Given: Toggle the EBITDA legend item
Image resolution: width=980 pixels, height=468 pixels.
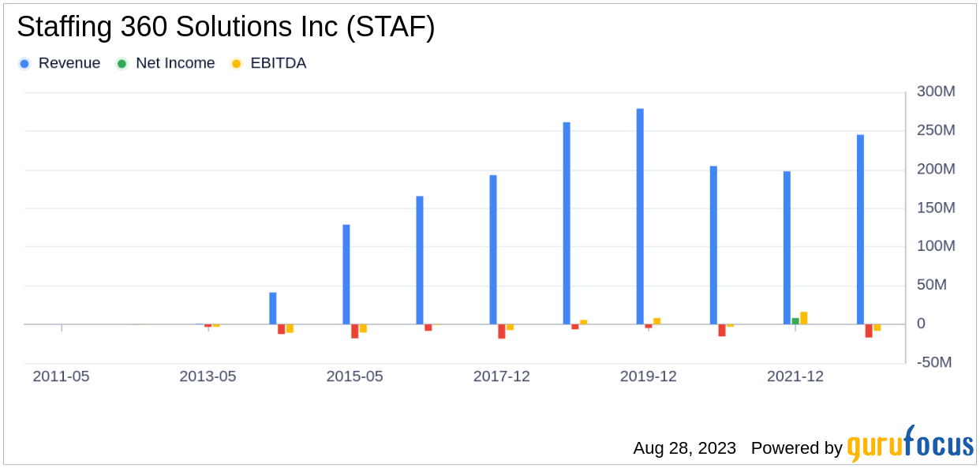Looking at the screenshot, I should tap(268, 63).
